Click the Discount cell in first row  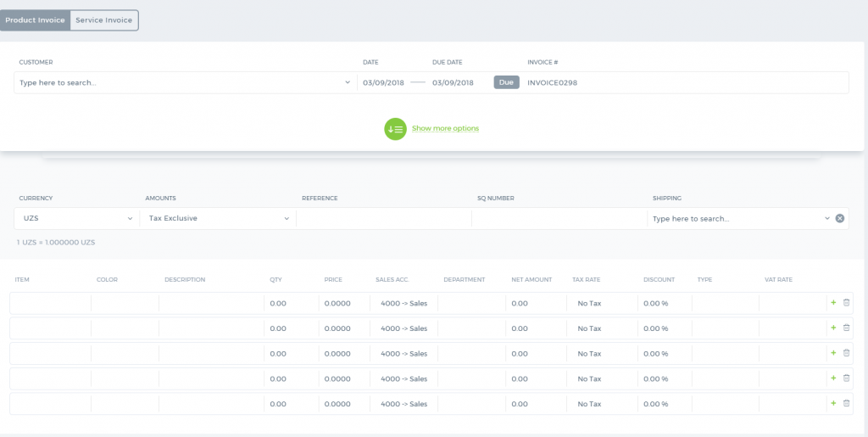665,304
